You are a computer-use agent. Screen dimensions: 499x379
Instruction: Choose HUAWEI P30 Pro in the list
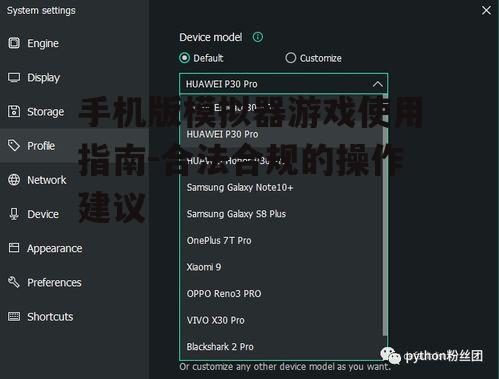281,134
